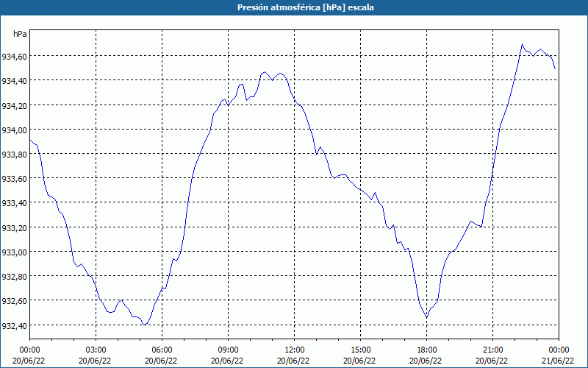The height and width of the screenshot is (368, 588).
Task: Click the 21/06/22 date label
Action: pos(558,361)
